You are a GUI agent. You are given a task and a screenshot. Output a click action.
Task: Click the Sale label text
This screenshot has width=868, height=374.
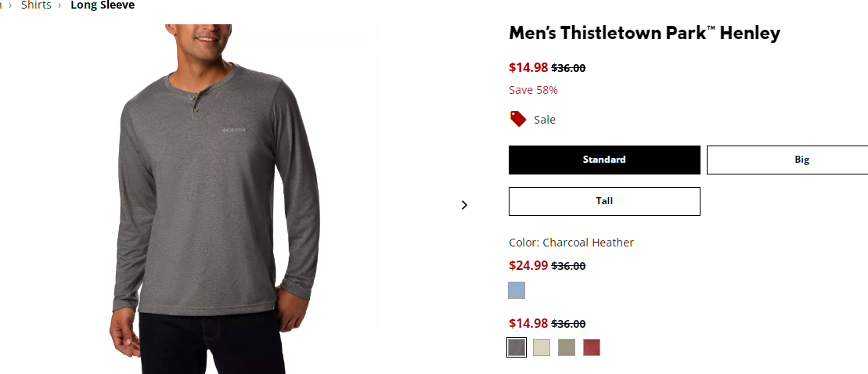545,120
